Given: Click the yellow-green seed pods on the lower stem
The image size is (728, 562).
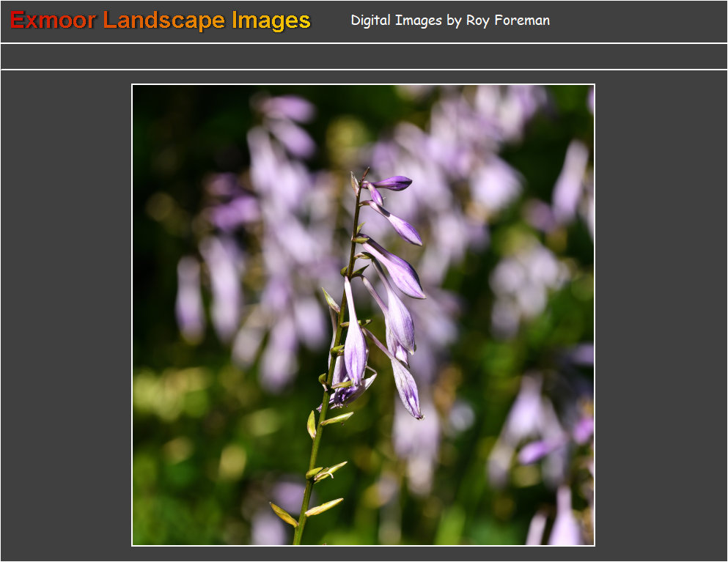Looking at the screenshot, I should pyautogui.click(x=323, y=507).
